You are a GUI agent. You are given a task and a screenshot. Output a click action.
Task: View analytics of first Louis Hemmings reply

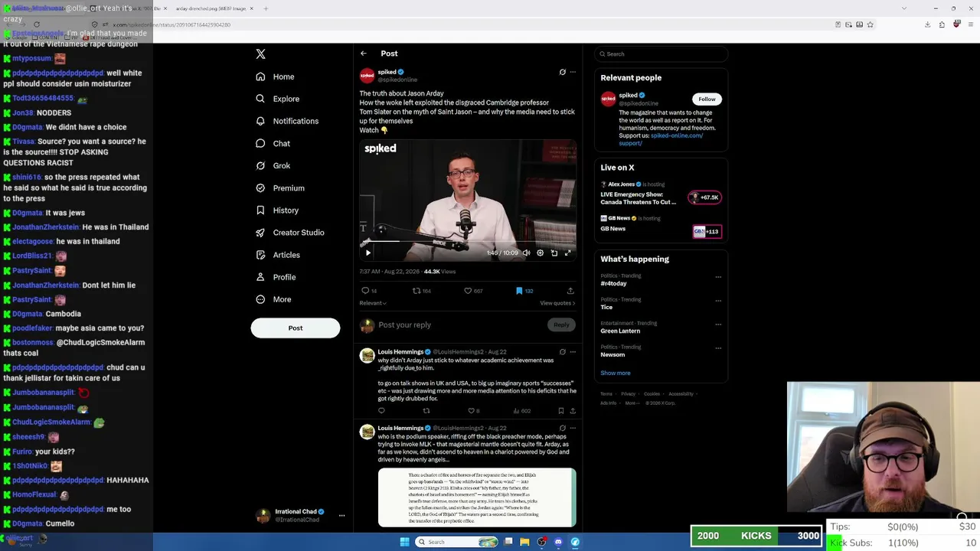point(521,411)
